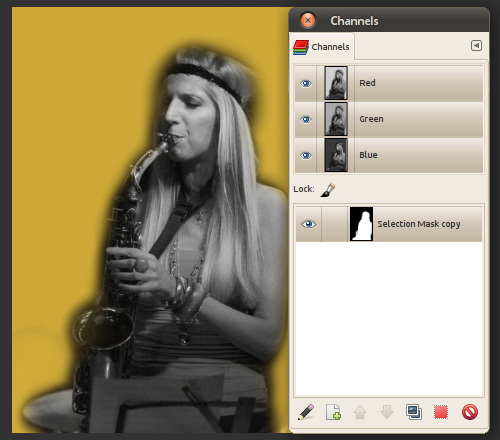This screenshot has height=440, width=500.
Task: Click the pencil Edit channel attributes icon
Action: [x=306, y=412]
